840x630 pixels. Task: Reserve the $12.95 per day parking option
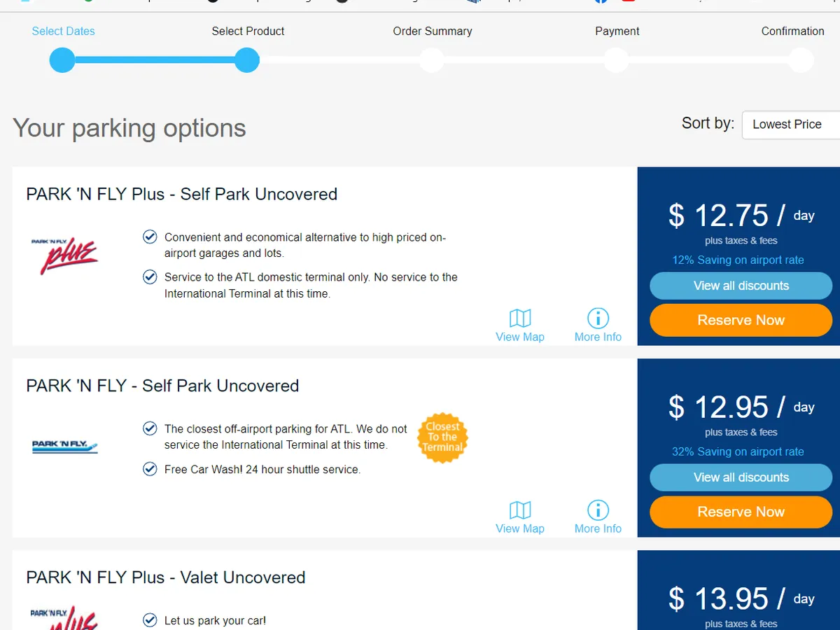(x=741, y=512)
